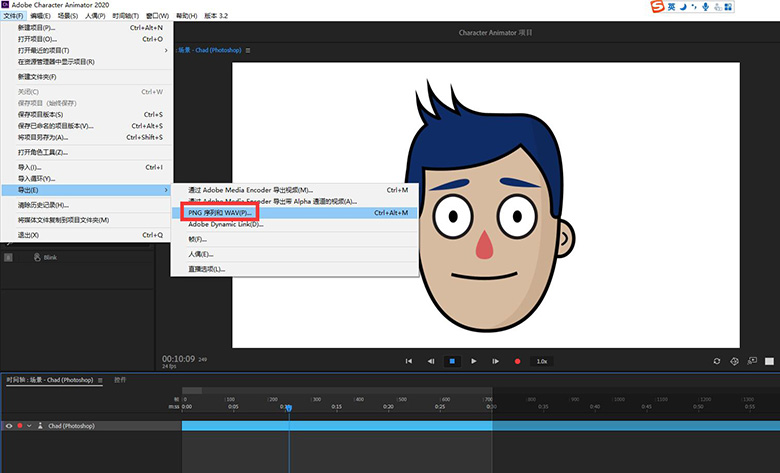Choose 保存已命名的项目版本(V)
The height and width of the screenshot is (473, 780).
(87, 126)
